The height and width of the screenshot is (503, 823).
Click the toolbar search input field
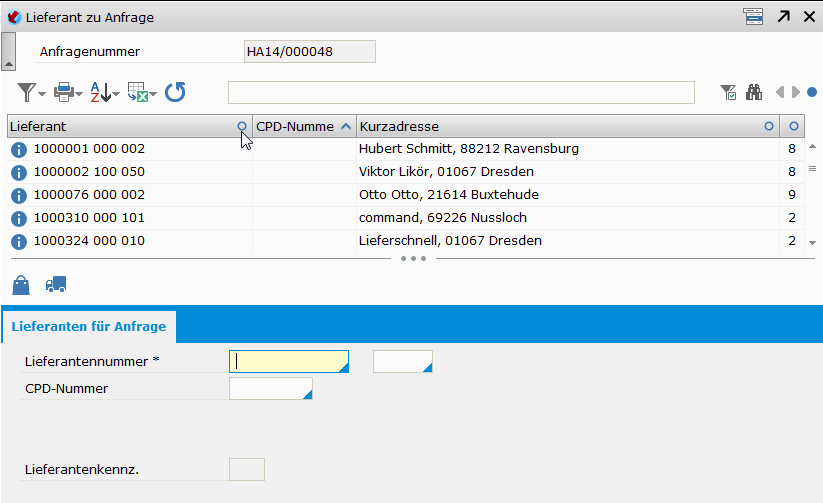[461, 92]
